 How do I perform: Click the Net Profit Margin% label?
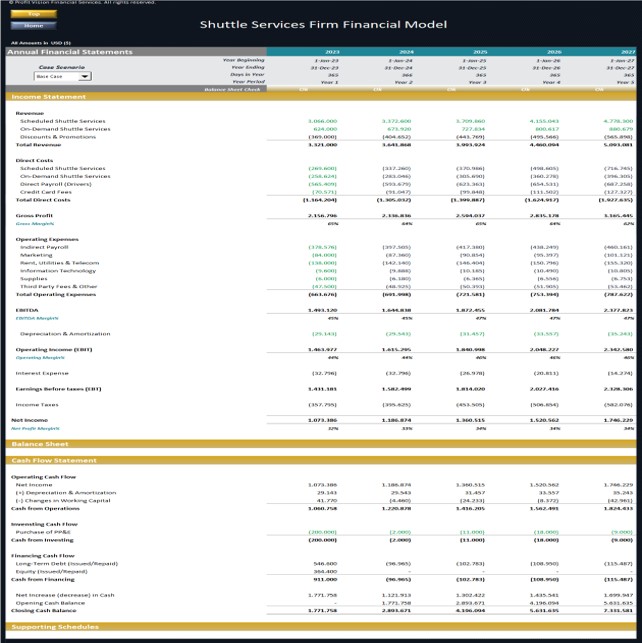coord(35,429)
